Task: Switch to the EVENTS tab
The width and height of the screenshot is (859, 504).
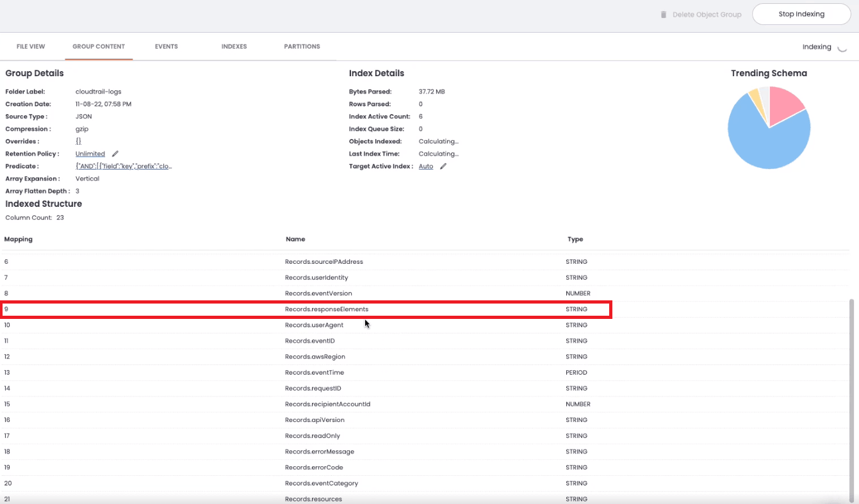Action: click(166, 46)
